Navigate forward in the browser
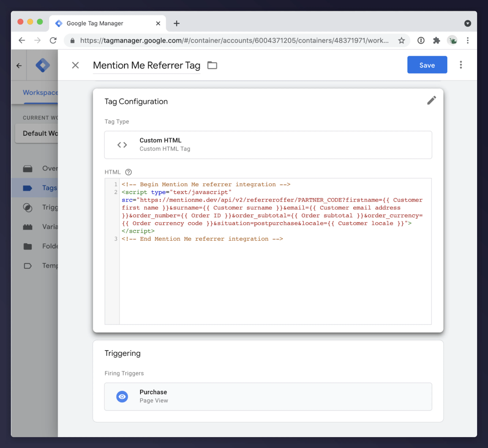This screenshot has width=488, height=448. [x=37, y=40]
